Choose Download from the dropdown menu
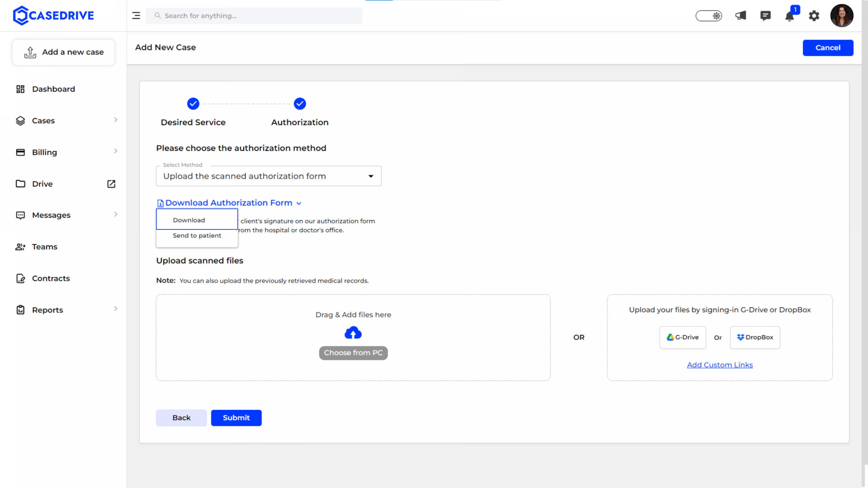This screenshot has width=868, height=488. coord(197,220)
